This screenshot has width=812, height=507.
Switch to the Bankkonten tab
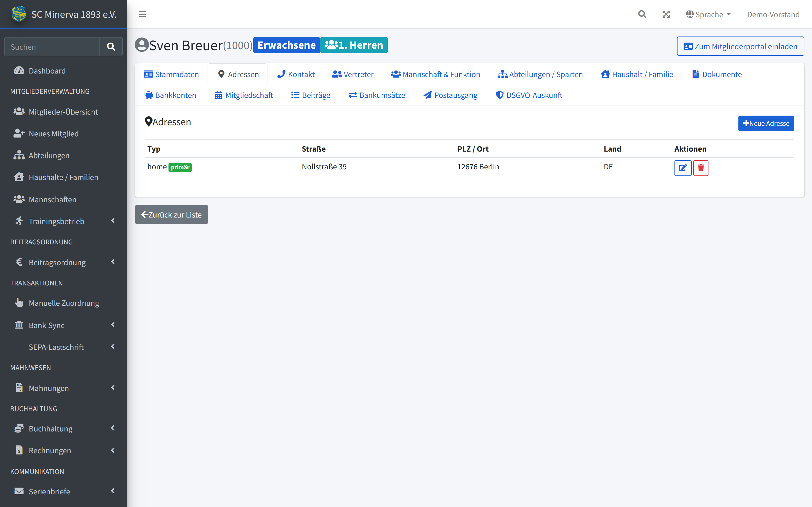pyautogui.click(x=170, y=95)
